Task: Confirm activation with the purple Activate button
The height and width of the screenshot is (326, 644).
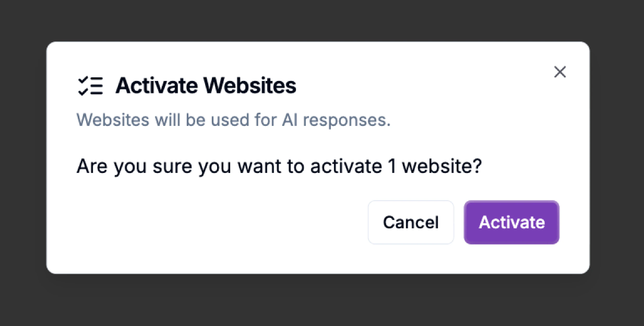Action: click(x=511, y=222)
